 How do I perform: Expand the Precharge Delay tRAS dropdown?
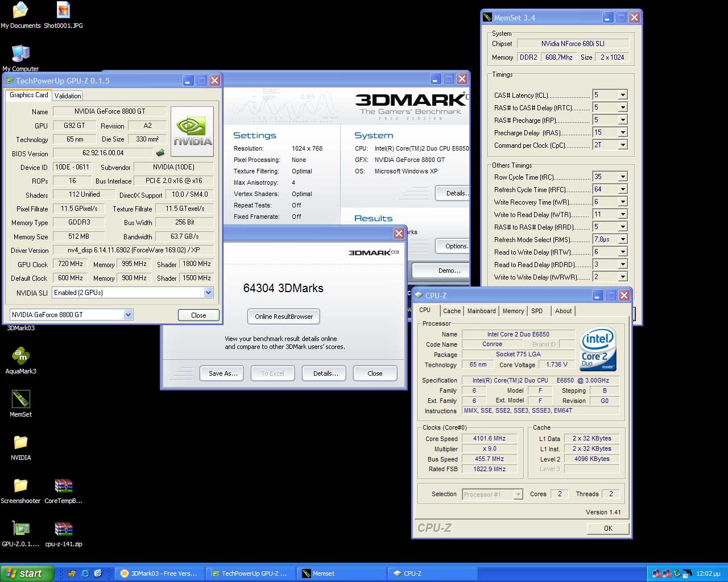pos(623,132)
